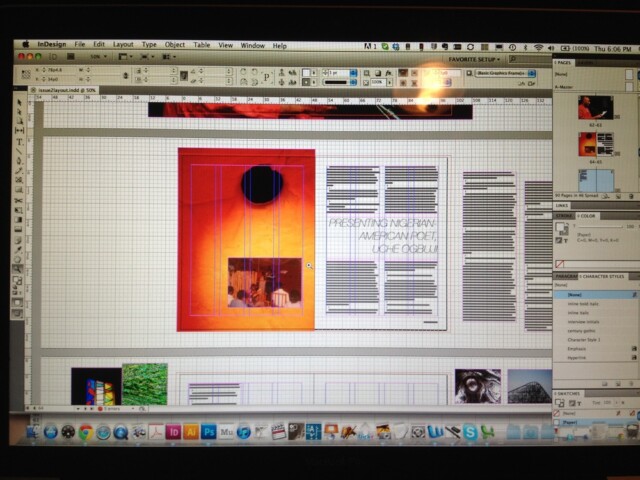Select the Line tool in toolbox

tap(19, 151)
